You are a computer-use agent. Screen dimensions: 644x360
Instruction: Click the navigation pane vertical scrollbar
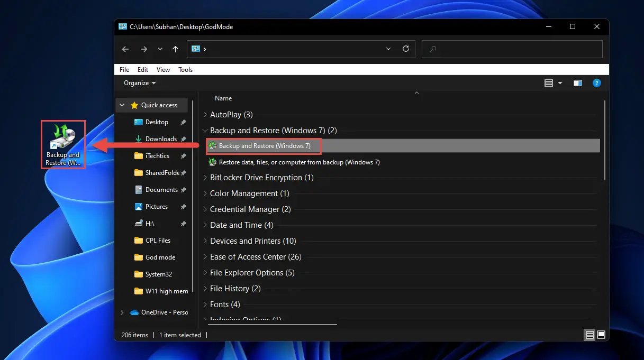click(193, 197)
